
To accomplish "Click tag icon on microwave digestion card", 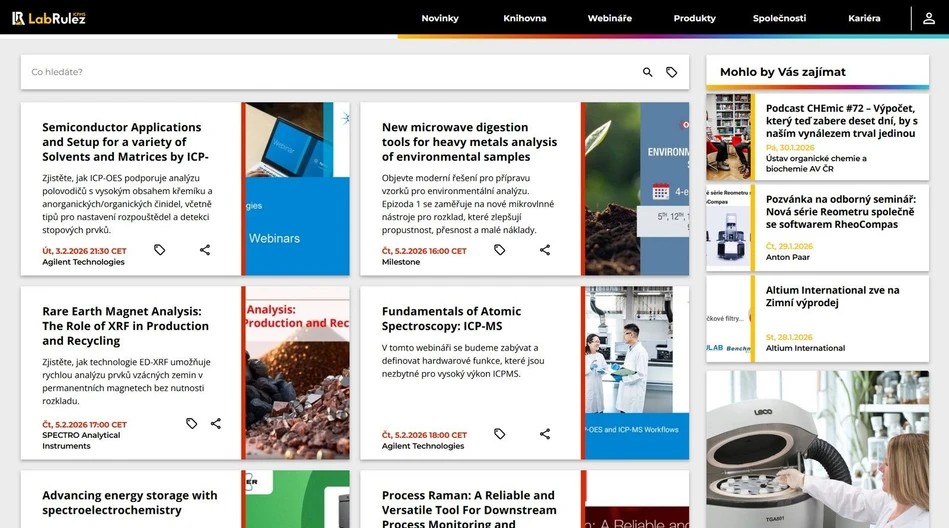I will [x=499, y=250].
